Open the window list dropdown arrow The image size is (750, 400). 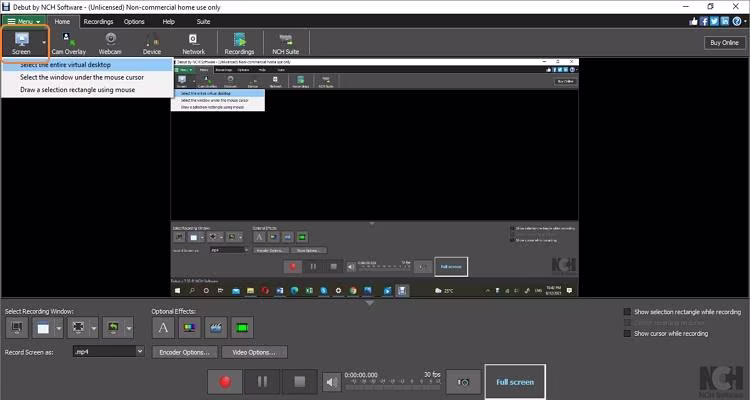[x=59, y=328]
